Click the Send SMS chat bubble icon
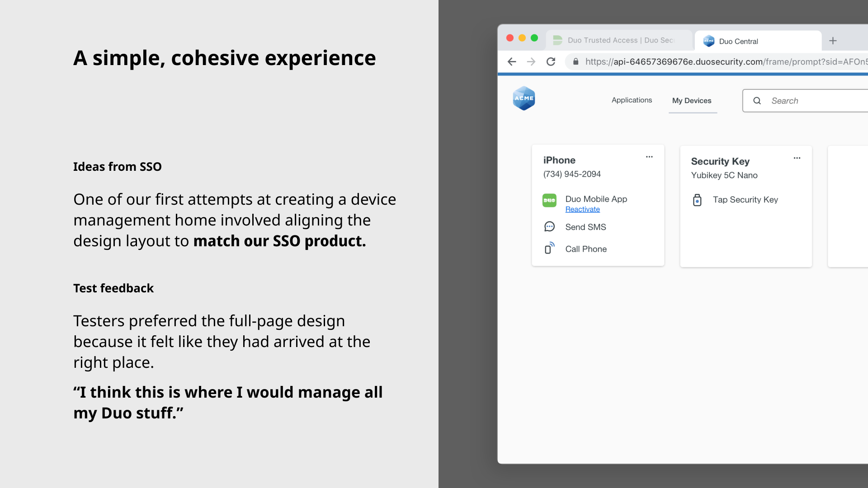This screenshot has width=868, height=488. (x=549, y=227)
